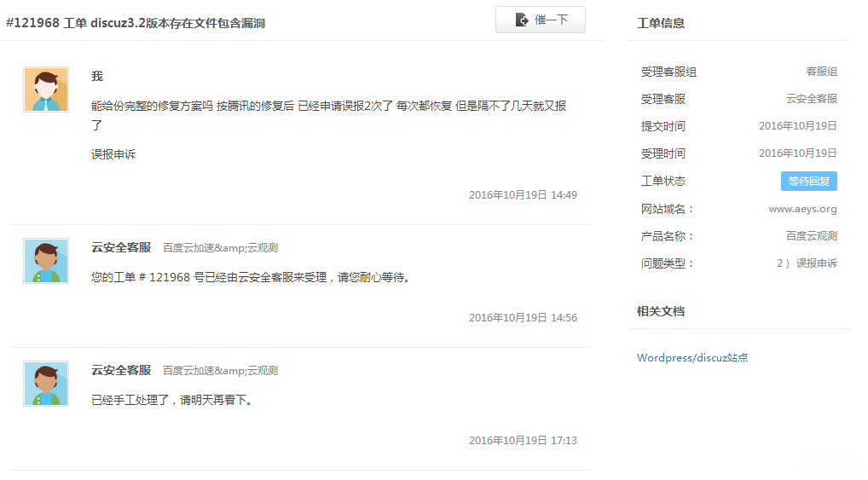Open the Wordpress/discuz站点 document link
The height and width of the screenshot is (480, 868).
[x=692, y=358]
